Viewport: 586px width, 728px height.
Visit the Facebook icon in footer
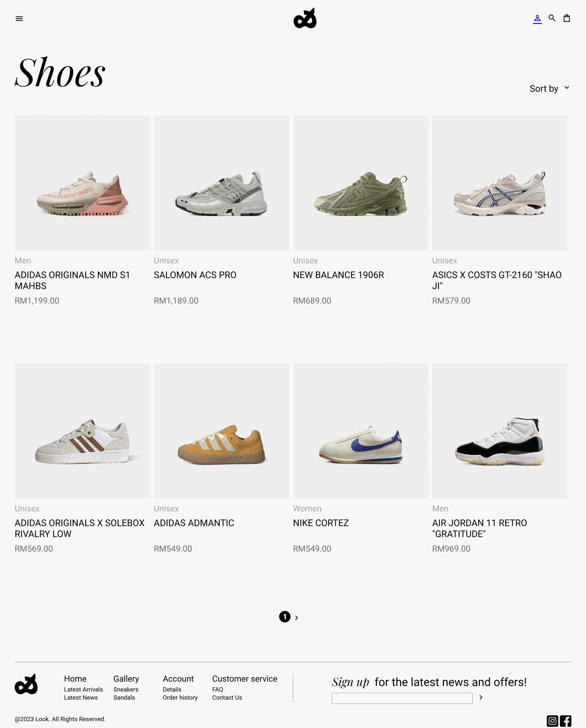(x=566, y=721)
